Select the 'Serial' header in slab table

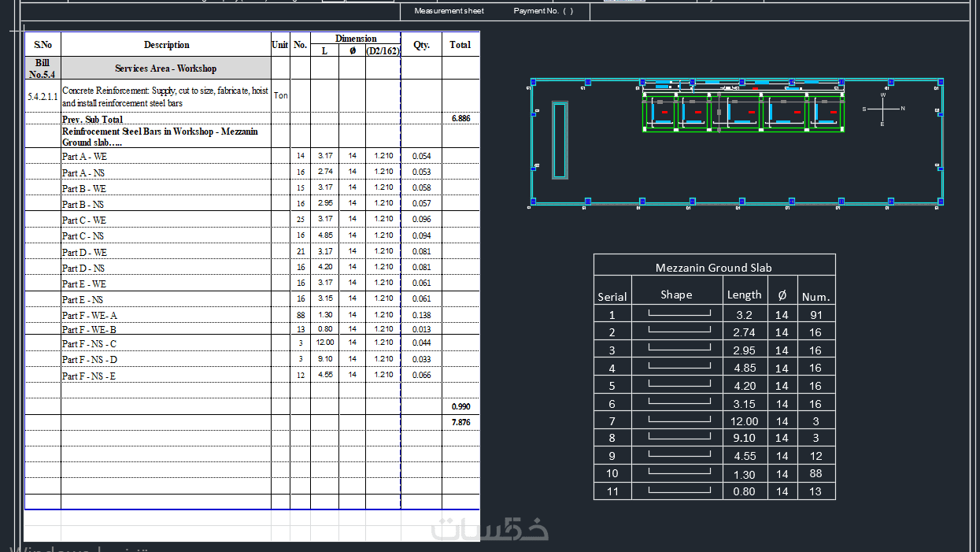[x=612, y=296]
